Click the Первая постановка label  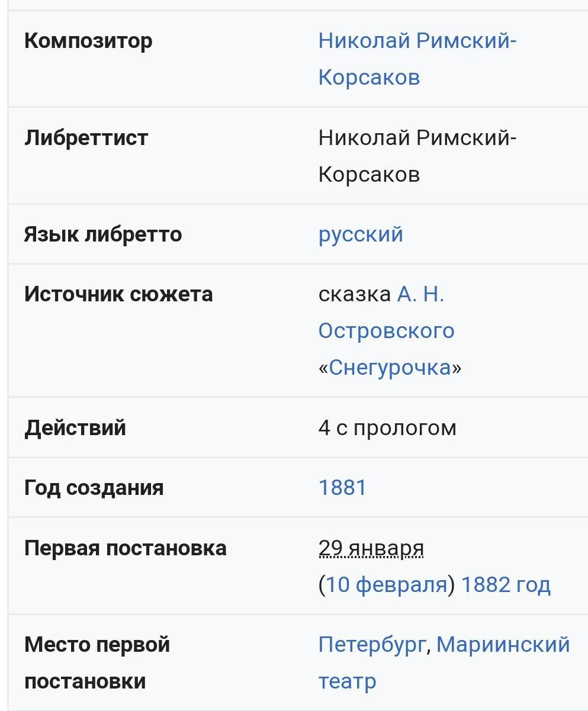click(125, 548)
